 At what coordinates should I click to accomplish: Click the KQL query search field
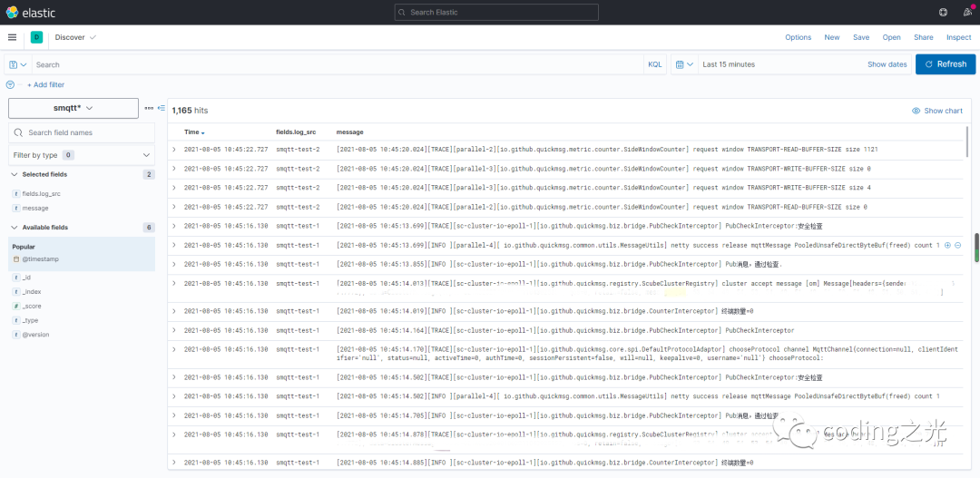338,64
